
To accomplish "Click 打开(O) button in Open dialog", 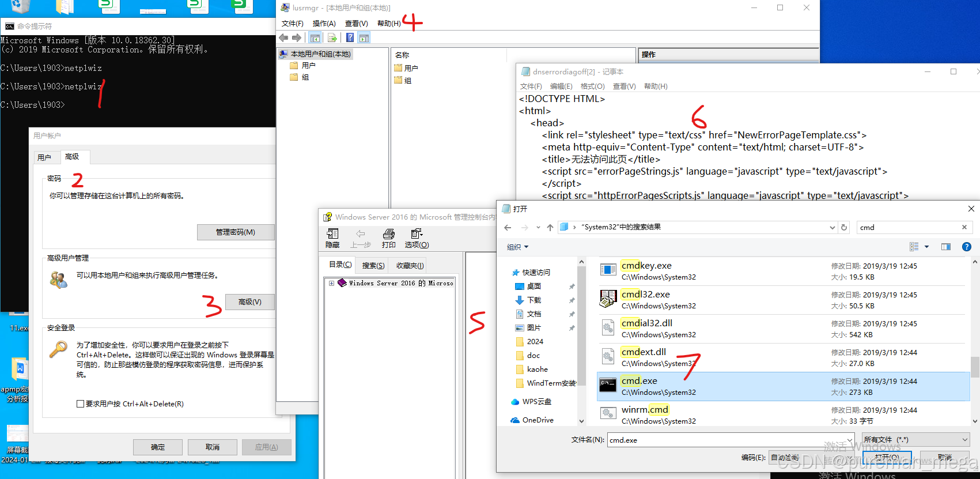I will click(887, 458).
